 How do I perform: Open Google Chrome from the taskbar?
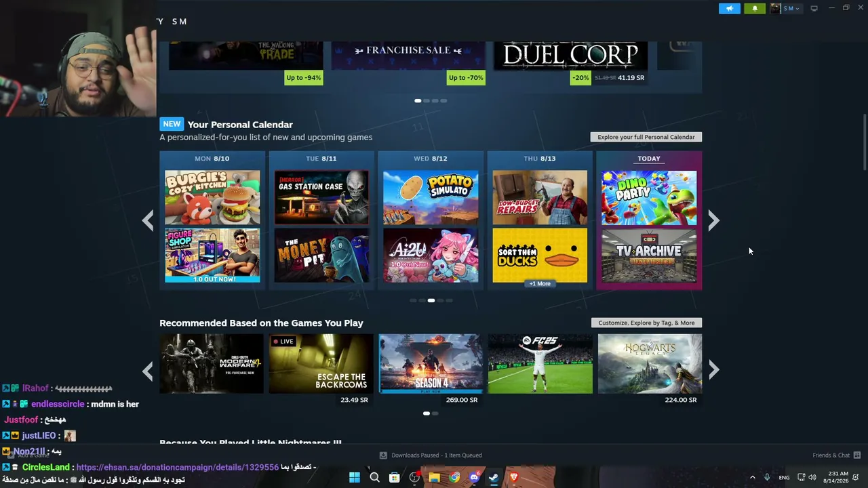[x=454, y=477]
